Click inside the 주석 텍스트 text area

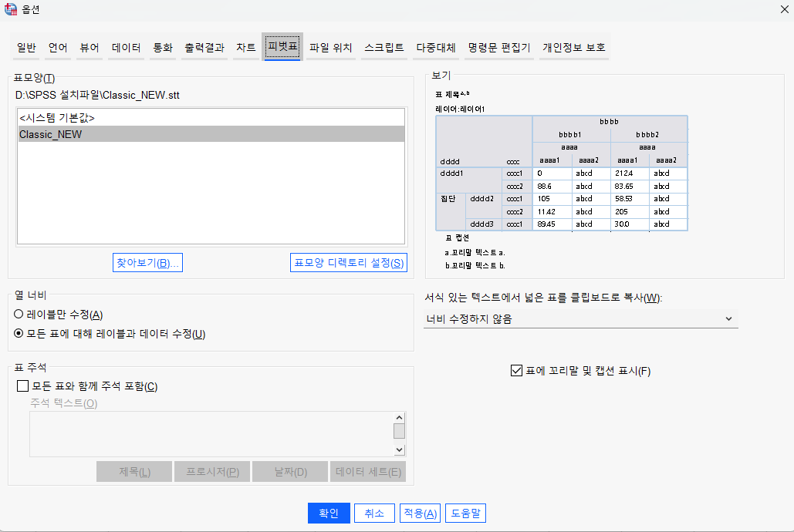(211, 434)
